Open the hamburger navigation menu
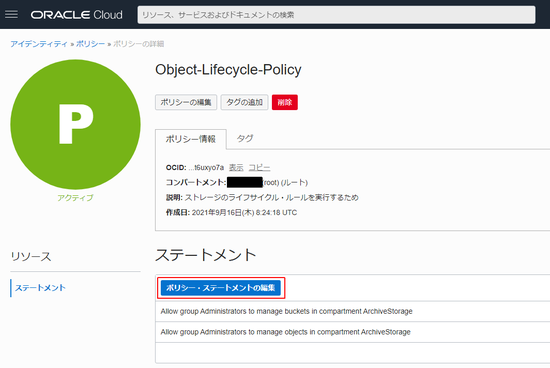This screenshot has height=368, width=550. point(11,14)
